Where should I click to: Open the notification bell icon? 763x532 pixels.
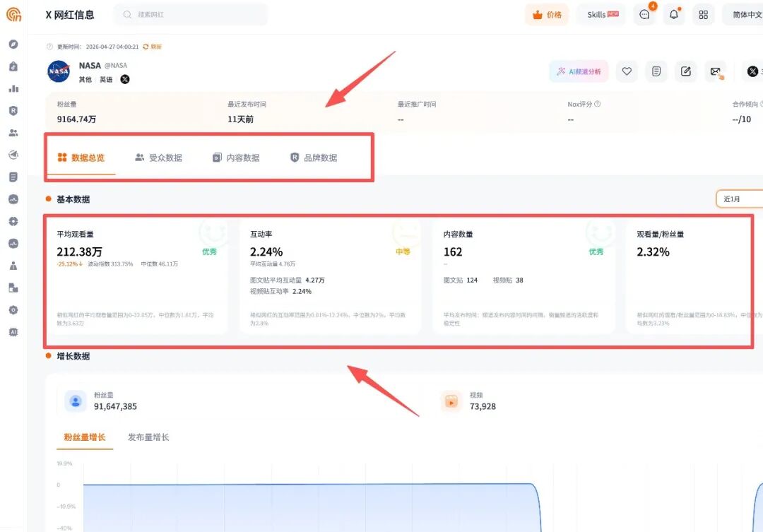(674, 14)
